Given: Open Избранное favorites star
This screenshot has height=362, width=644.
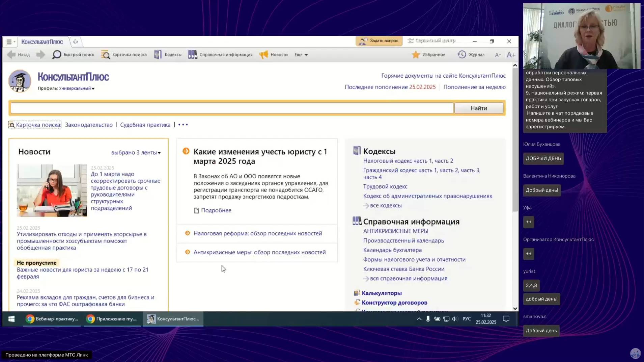Looking at the screenshot, I should tap(428, 55).
